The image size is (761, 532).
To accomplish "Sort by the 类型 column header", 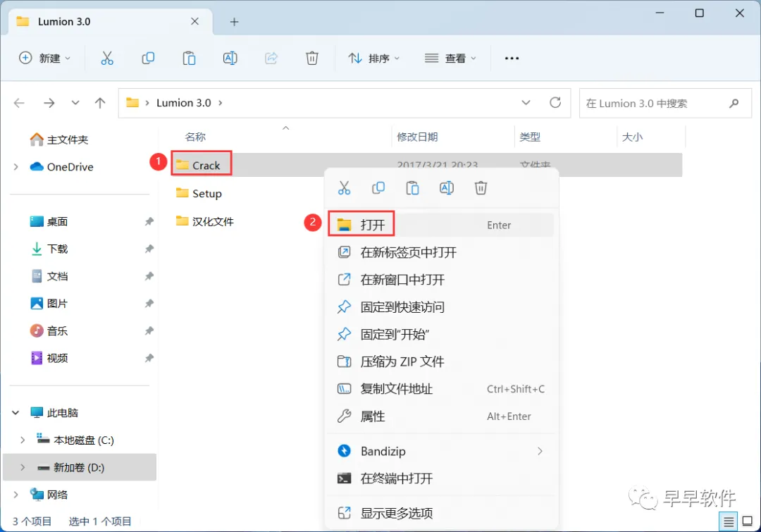I will pos(530,137).
